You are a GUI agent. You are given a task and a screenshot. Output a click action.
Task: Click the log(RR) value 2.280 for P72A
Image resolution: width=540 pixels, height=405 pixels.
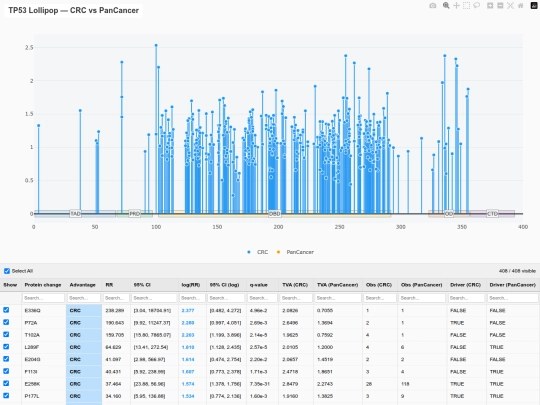click(188, 323)
